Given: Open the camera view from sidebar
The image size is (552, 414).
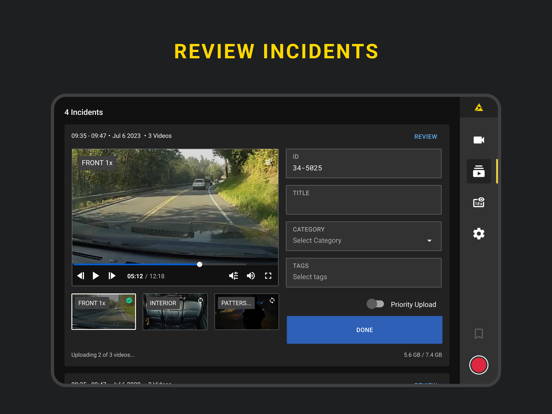Looking at the screenshot, I should [x=478, y=140].
